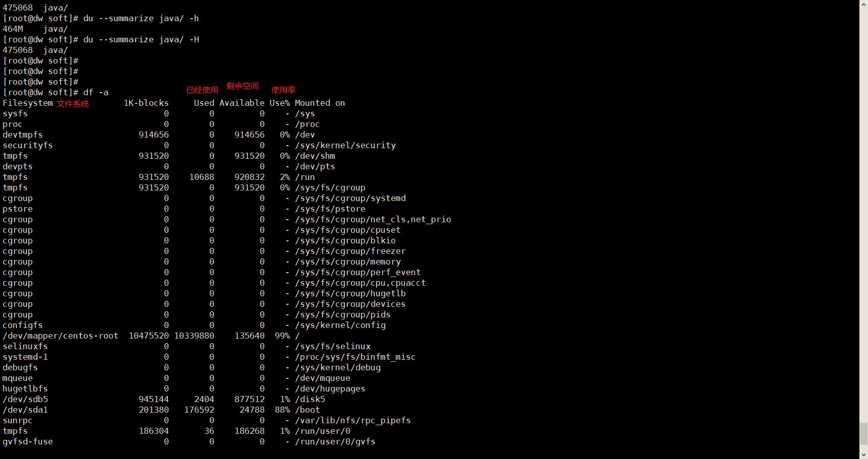Click the 'sysfs' filesystem name
The height and width of the screenshot is (459, 868).
[x=15, y=113]
